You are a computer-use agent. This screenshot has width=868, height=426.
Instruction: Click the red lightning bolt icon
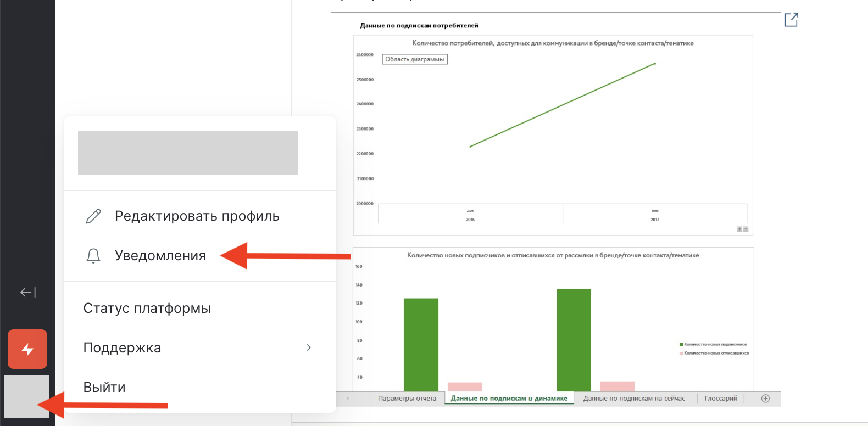pos(27,349)
